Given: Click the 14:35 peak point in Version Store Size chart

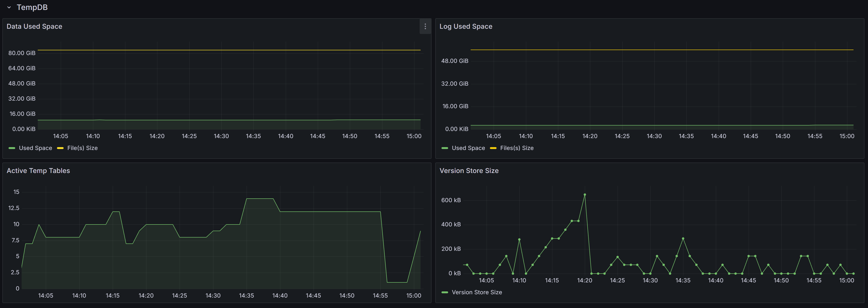Looking at the screenshot, I should [683, 238].
